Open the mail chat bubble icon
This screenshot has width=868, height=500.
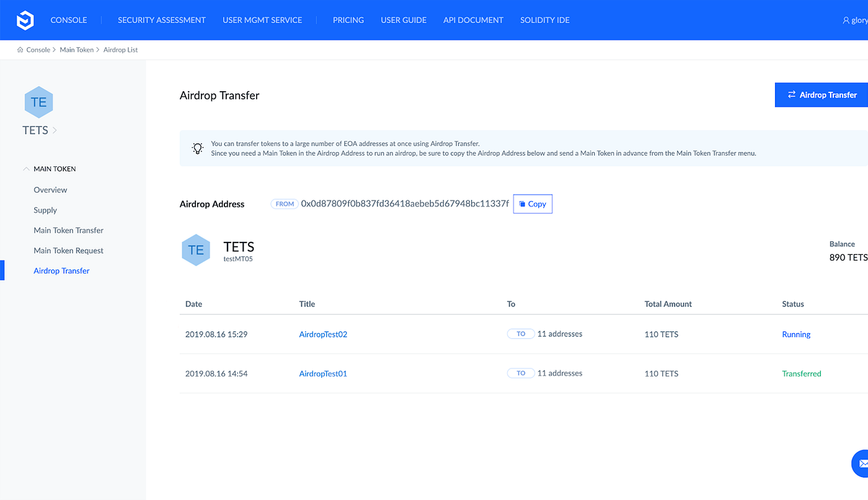861,463
